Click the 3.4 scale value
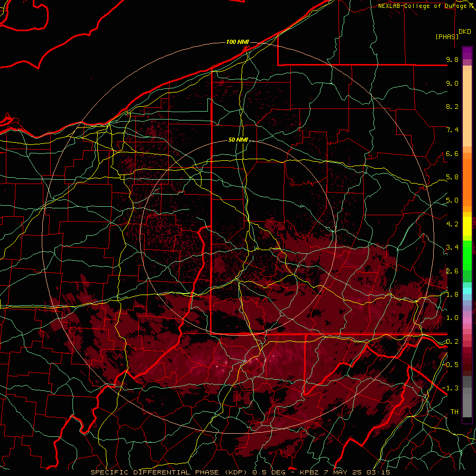The width and height of the screenshot is (476, 476). tap(452, 248)
